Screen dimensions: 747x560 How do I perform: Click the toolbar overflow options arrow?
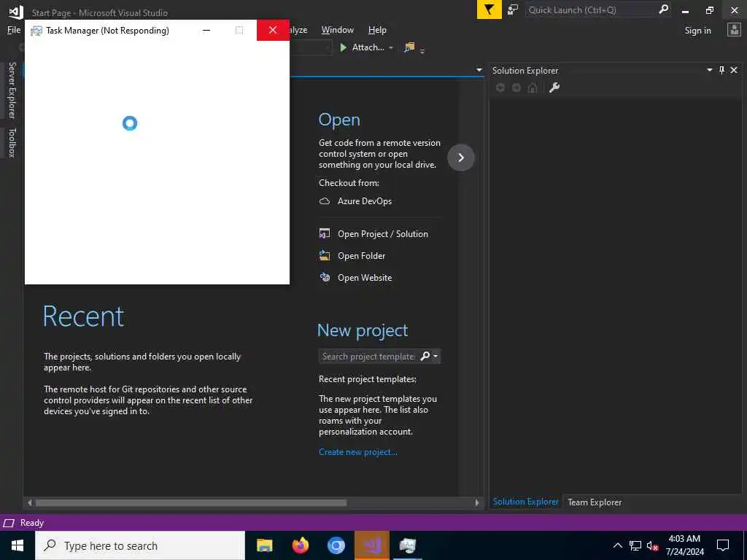coord(422,50)
